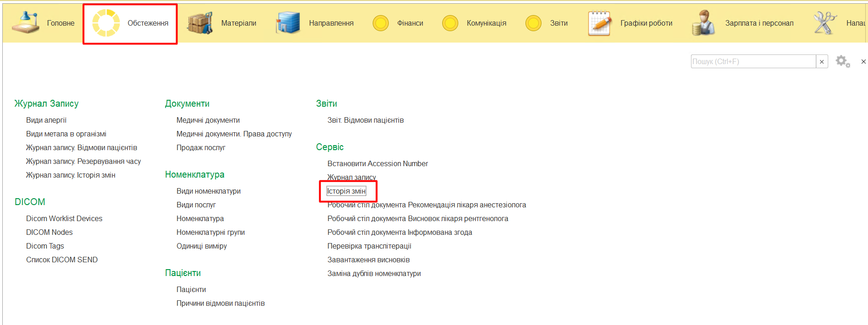Click the Направлення building icon
Image resolution: width=868 pixels, height=325 pixels.
(288, 23)
